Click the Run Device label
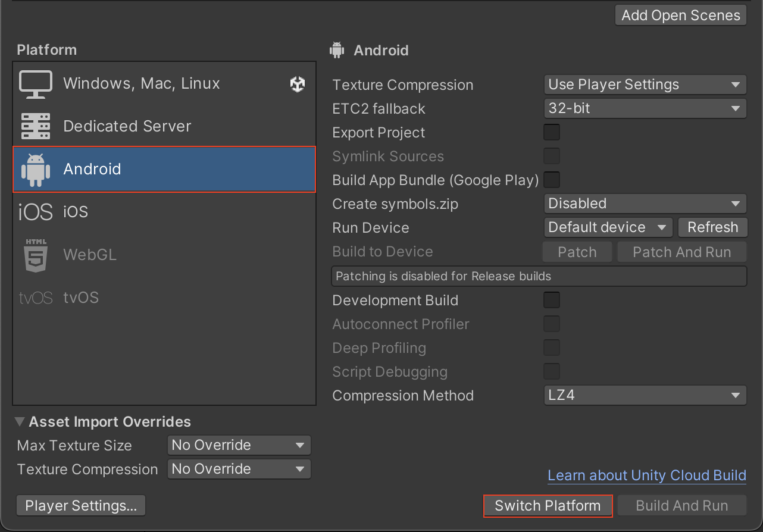Image resolution: width=763 pixels, height=532 pixels. coord(371,228)
